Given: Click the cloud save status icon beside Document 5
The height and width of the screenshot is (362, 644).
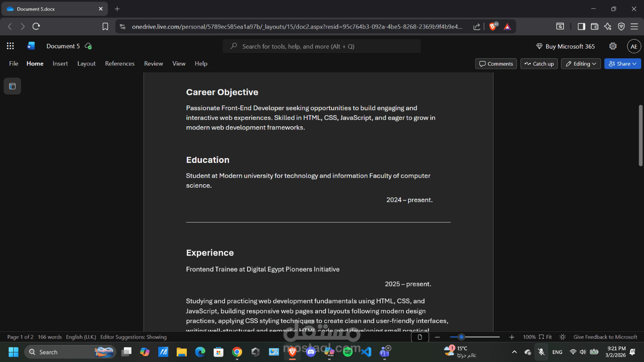Looking at the screenshot, I should (88, 46).
